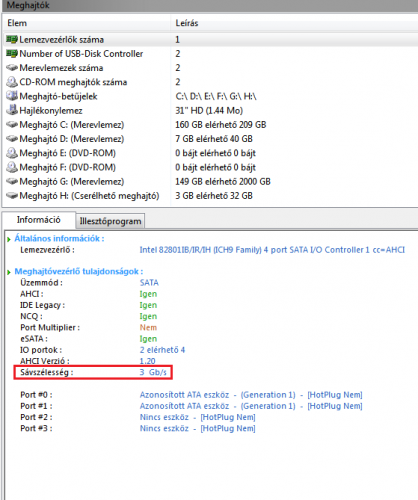Click the Általános információk heading
This screenshot has width=418, height=500.
[x=59, y=239]
